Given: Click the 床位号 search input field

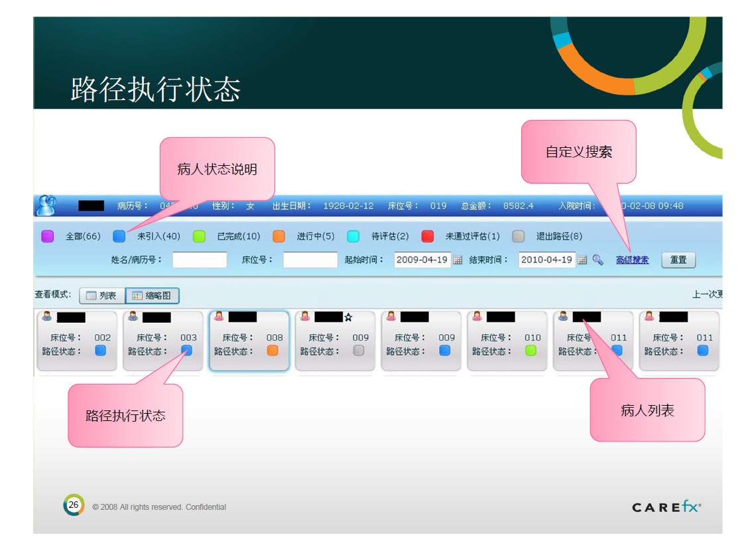Looking at the screenshot, I should click(x=310, y=260).
